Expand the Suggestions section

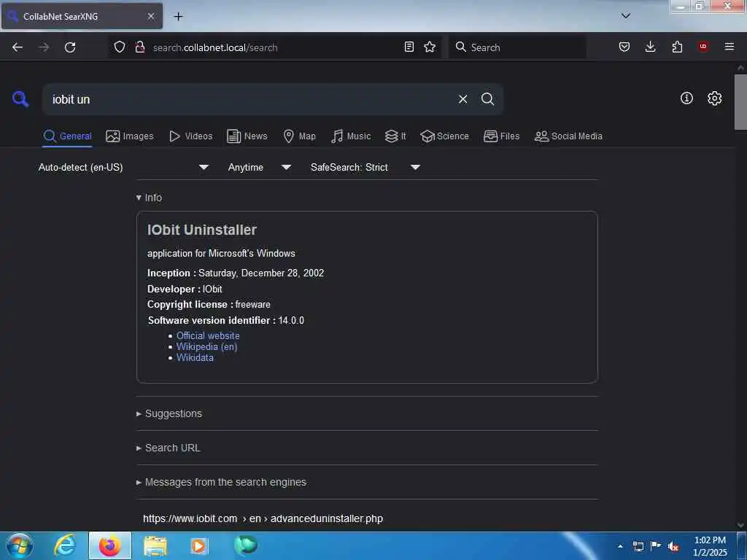tap(169, 413)
